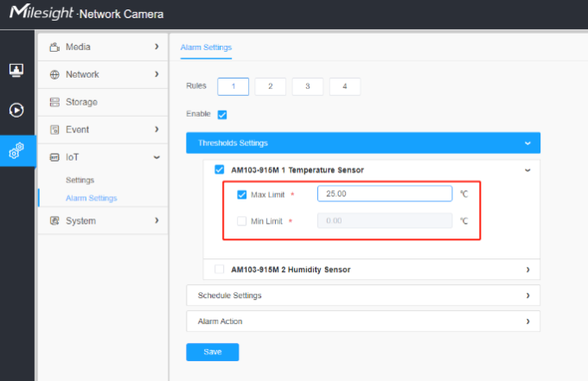This screenshot has width=588, height=381.
Task: Select the IoT Settings submenu item
Action: (x=80, y=181)
